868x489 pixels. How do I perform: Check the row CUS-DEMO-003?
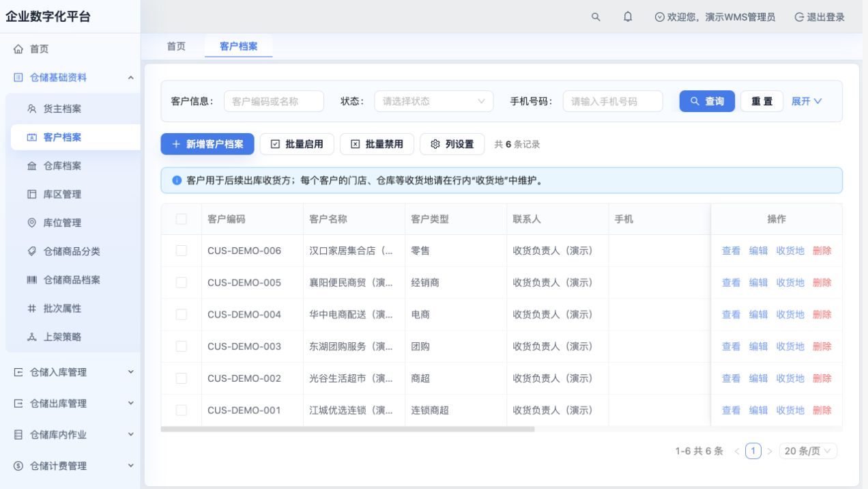tap(181, 346)
